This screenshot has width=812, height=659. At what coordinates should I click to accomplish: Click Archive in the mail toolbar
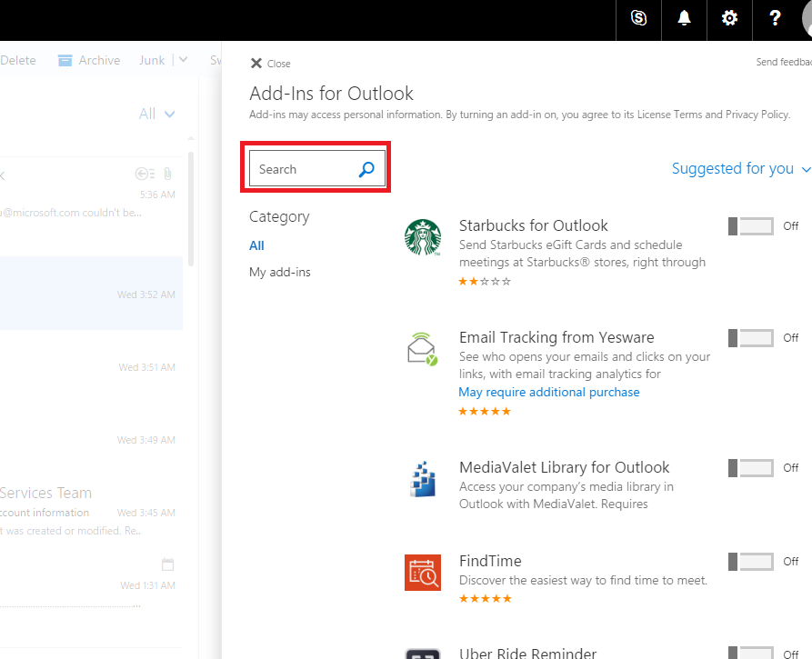click(99, 61)
